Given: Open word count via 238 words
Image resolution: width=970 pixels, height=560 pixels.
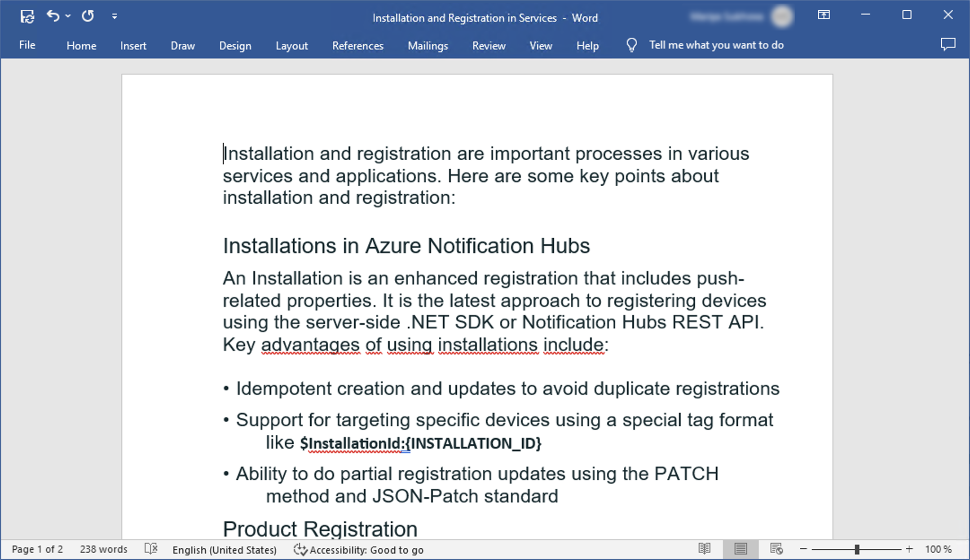Looking at the screenshot, I should pyautogui.click(x=104, y=549).
